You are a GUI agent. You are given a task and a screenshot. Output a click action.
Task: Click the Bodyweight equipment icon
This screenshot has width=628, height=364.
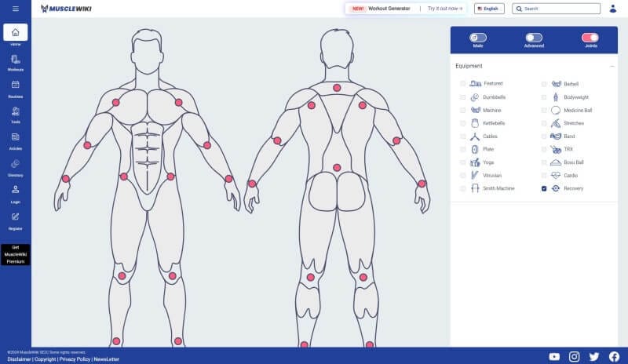point(556,97)
